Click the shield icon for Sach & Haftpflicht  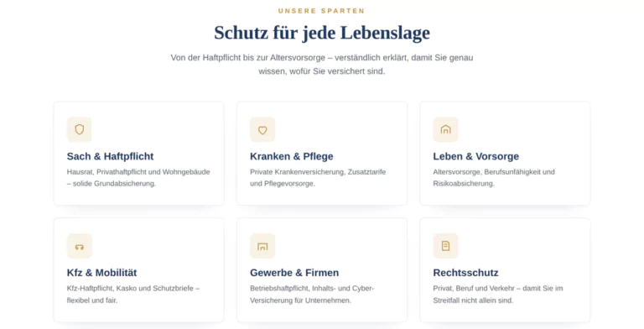tap(80, 129)
